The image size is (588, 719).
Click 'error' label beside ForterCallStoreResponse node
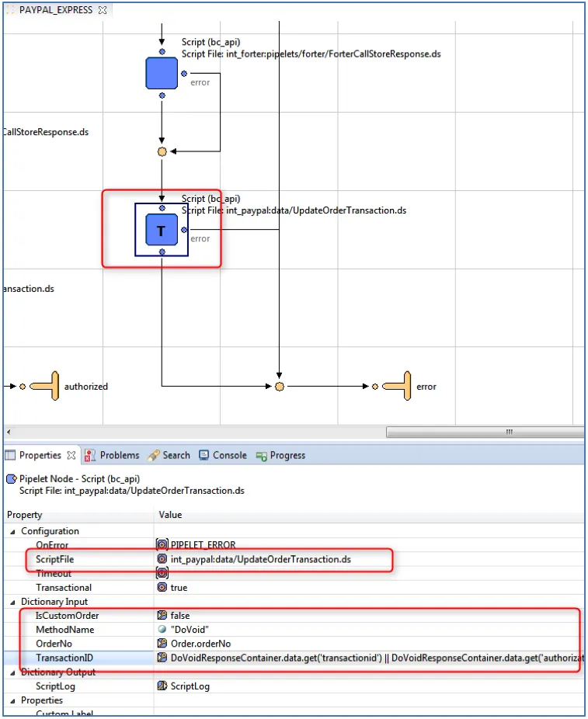pyautogui.click(x=200, y=82)
